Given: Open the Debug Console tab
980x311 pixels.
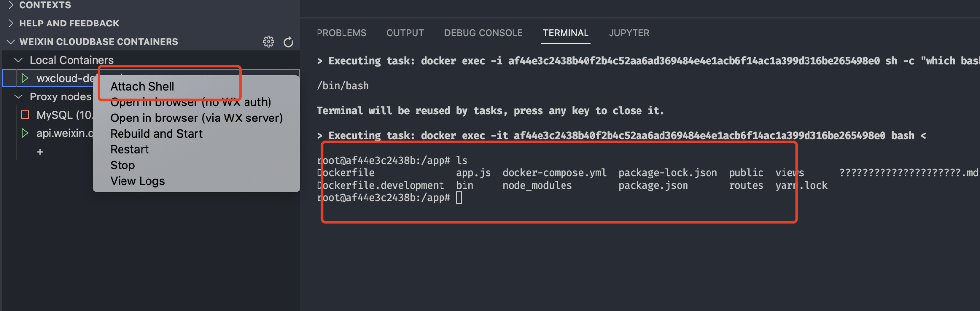Looking at the screenshot, I should [483, 33].
